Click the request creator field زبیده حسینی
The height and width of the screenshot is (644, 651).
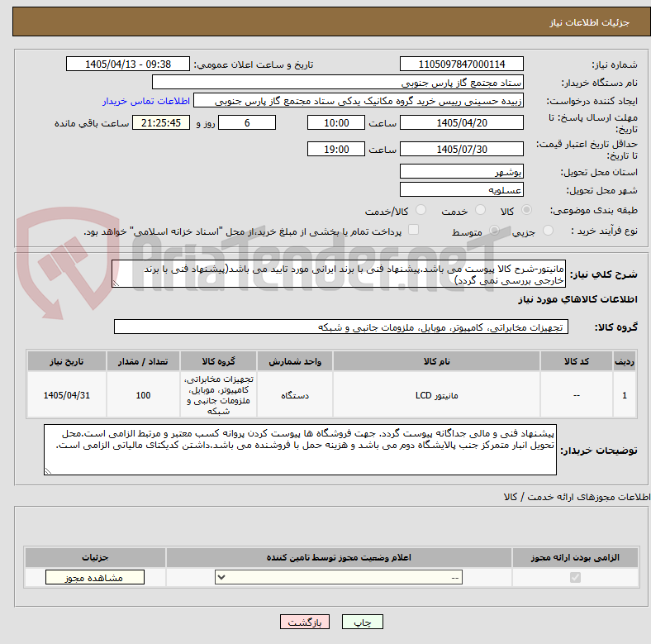coord(359,101)
